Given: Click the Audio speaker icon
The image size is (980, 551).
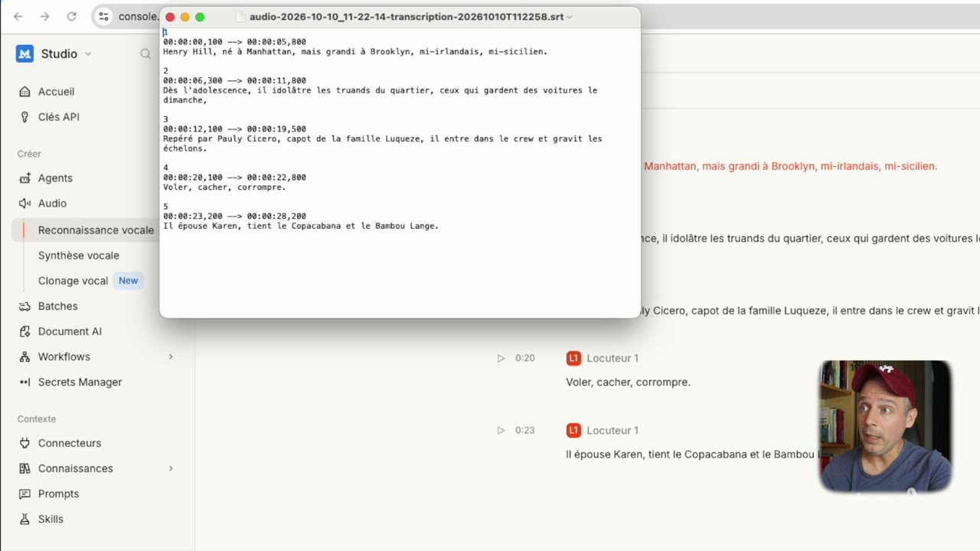Looking at the screenshot, I should 24,204.
